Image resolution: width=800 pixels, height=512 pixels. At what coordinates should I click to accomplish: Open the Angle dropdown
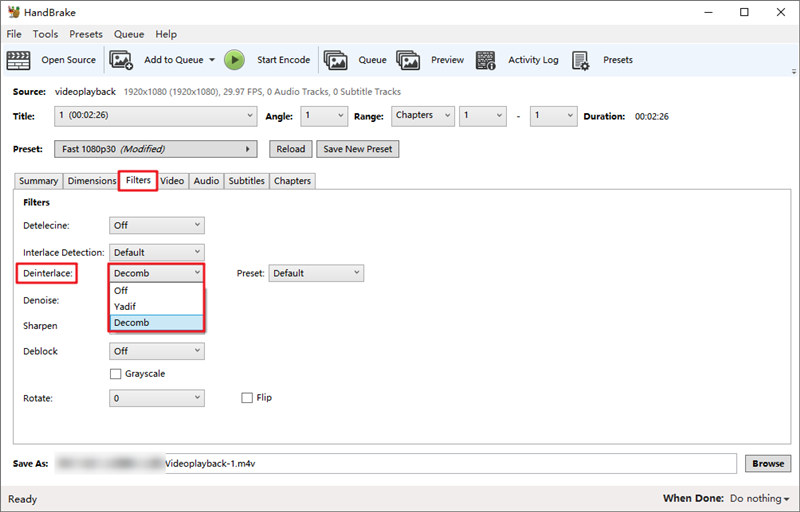point(324,116)
